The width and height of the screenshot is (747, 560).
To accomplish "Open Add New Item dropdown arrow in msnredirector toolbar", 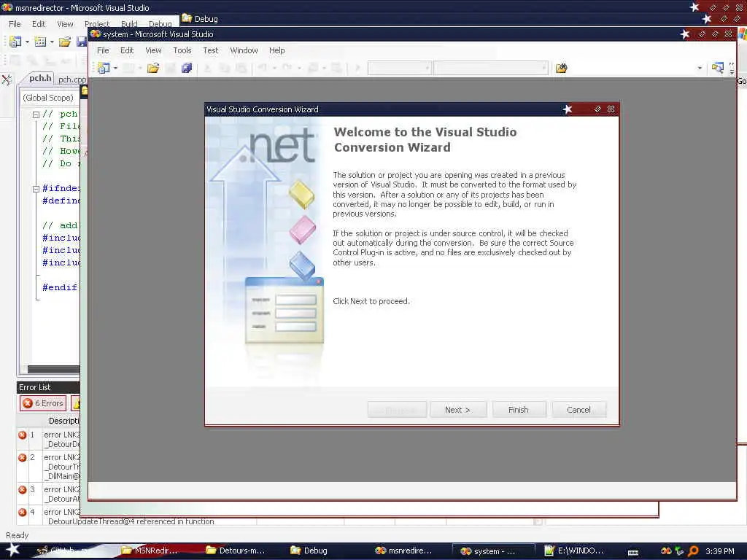I will (x=52, y=42).
